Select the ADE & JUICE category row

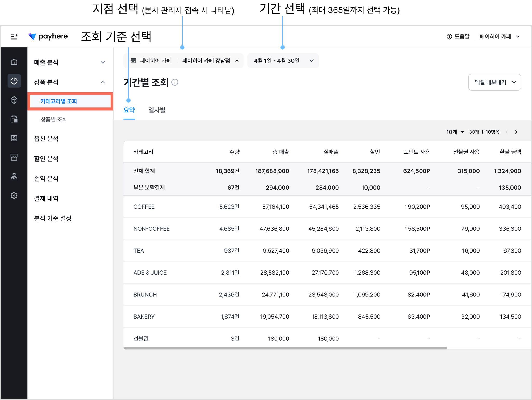click(x=327, y=273)
